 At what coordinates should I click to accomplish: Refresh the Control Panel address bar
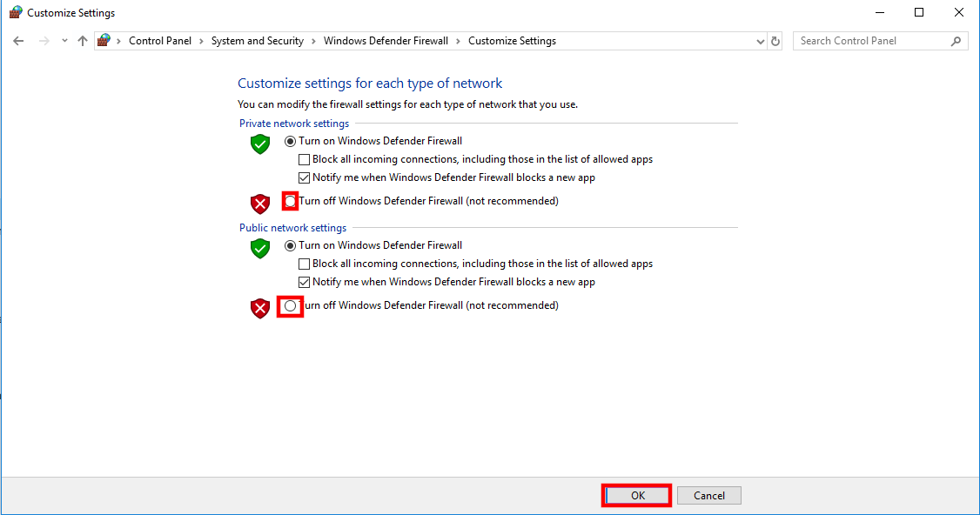pos(775,41)
